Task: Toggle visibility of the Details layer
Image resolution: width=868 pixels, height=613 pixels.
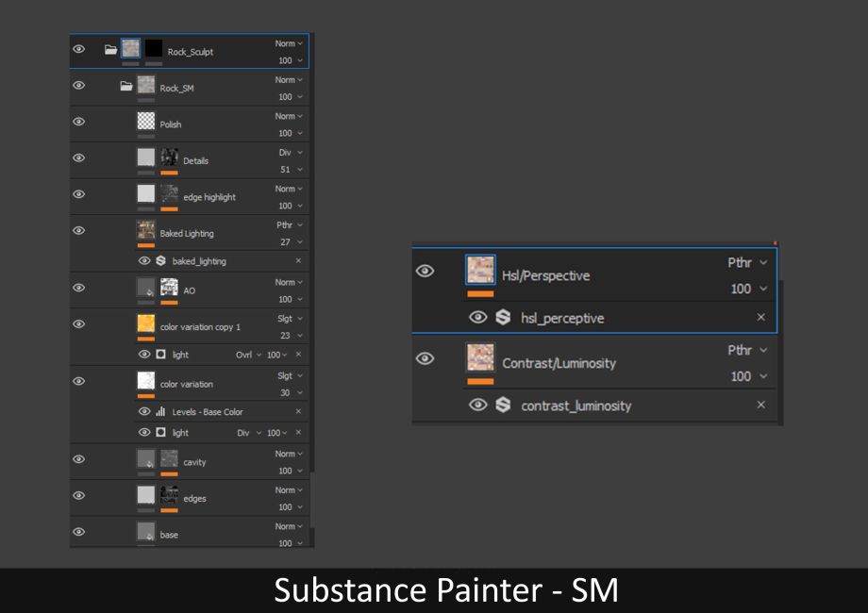Action: pos(78,157)
